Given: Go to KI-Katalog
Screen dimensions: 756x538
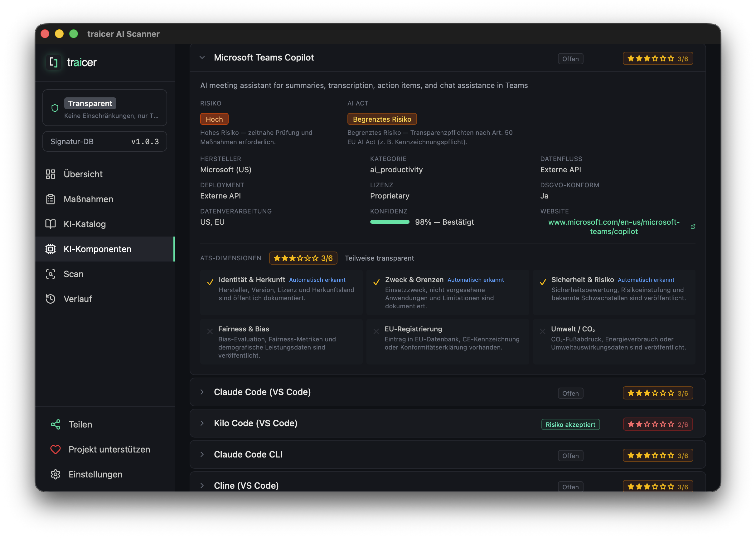Looking at the screenshot, I should [x=104, y=224].
